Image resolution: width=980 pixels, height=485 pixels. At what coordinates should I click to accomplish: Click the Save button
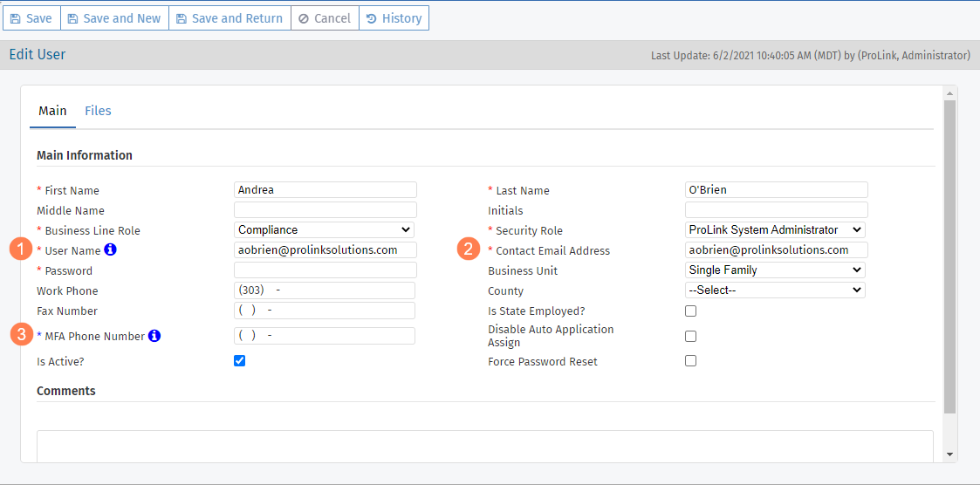pos(31,18)
